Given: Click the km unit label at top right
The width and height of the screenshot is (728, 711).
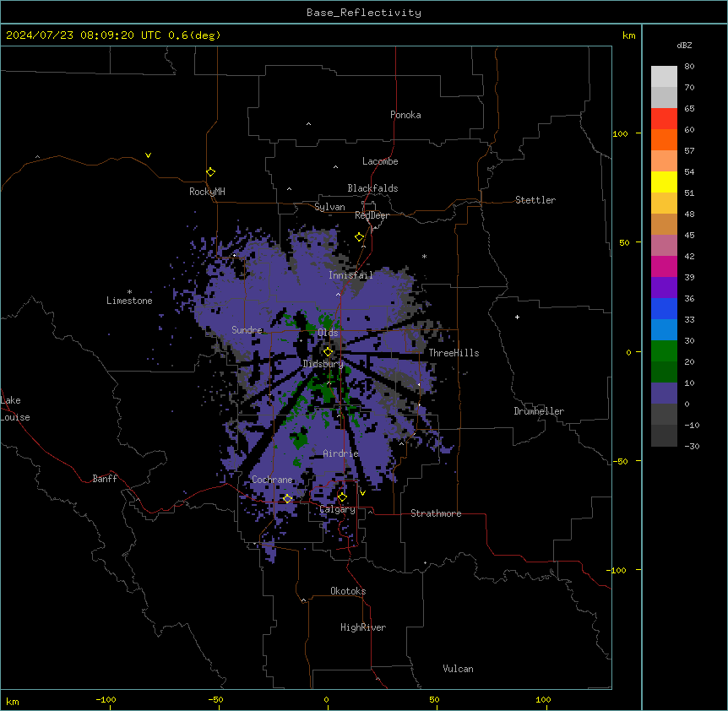Looking at the screenshot, I should (629, 35).
